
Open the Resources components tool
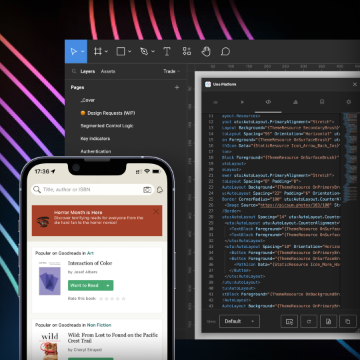[x=187, y=51]
